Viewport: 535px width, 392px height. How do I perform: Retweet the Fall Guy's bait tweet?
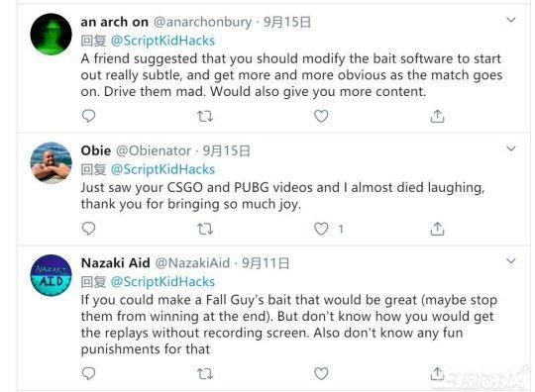pos(205,374)
